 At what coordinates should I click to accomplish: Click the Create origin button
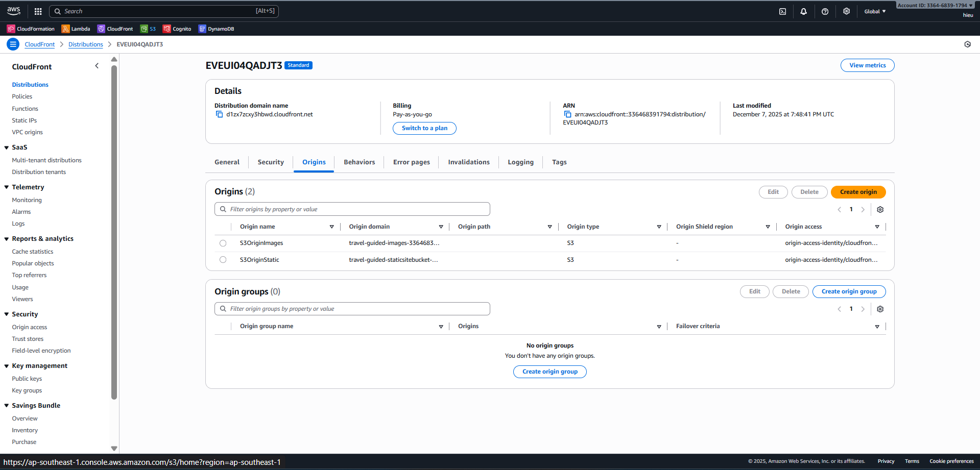click(858, 192)
